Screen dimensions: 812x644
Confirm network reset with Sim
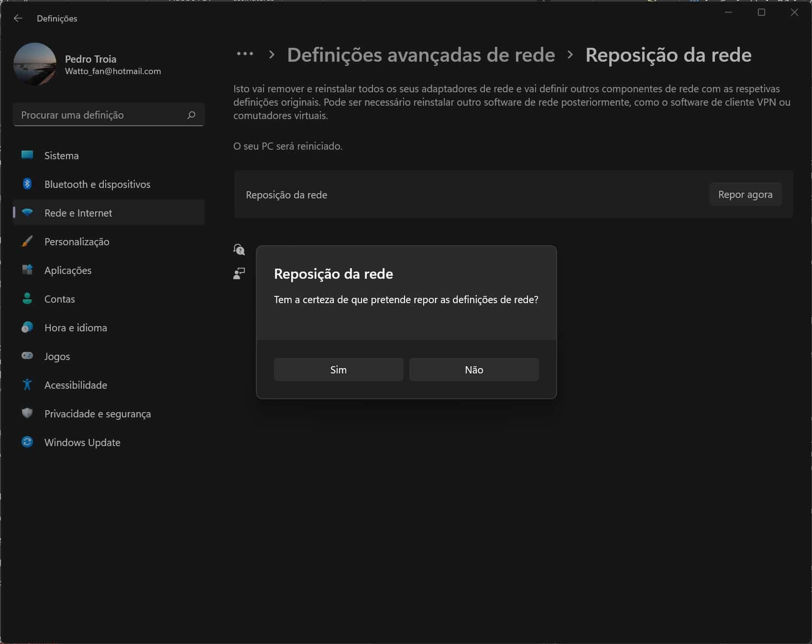[x=339, y=370]
